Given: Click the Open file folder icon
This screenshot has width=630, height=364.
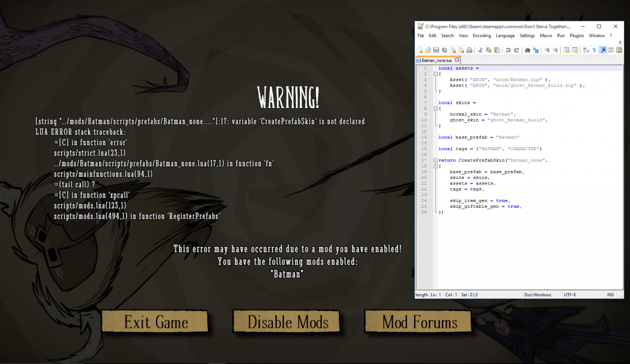Looking at the screenshot, I should pos(428,50).
